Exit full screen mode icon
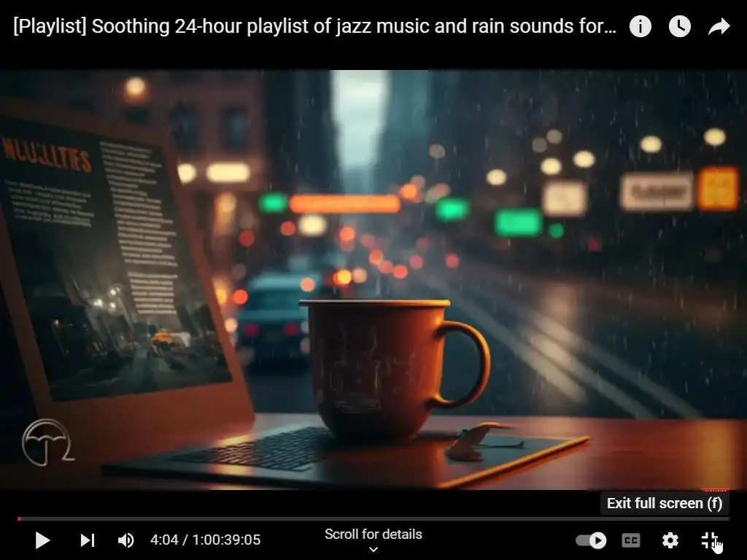The height and width of the screenshot is (560, 747). pos(710,540)
